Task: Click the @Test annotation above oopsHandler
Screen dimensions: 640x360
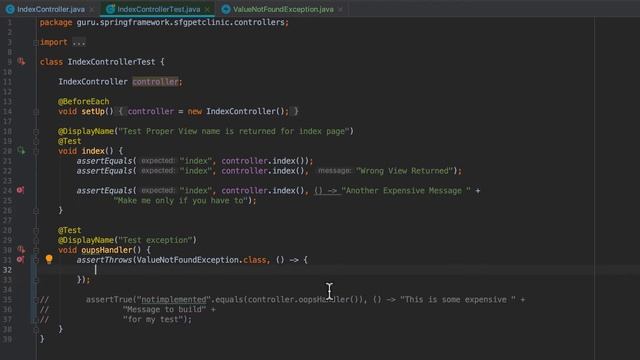Action: [69, 230]
